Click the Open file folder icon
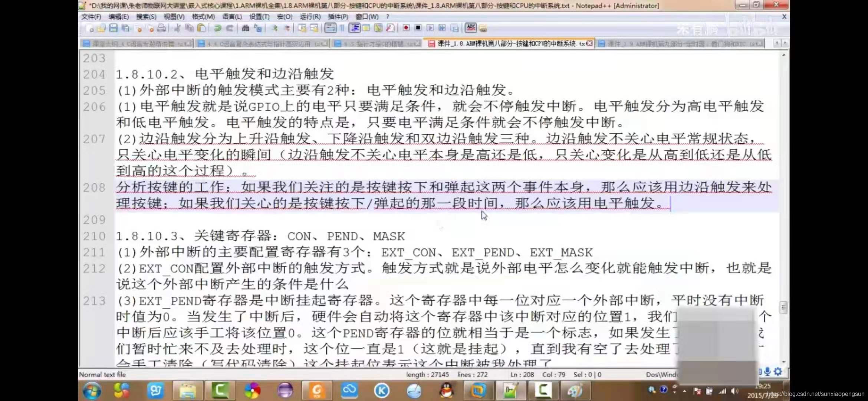The width and height of the screenshot is (868, 401). point(101,28)
